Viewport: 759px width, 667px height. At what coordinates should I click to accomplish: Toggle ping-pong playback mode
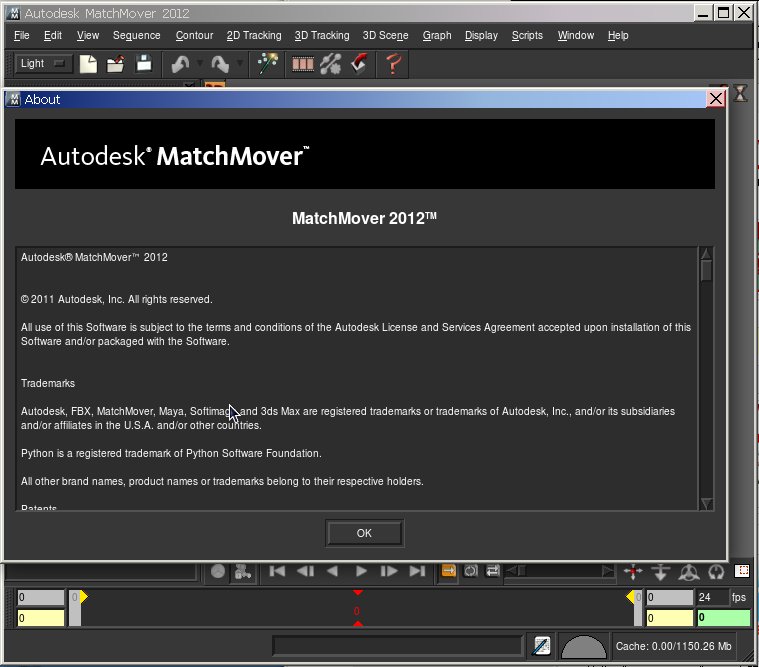492,571
